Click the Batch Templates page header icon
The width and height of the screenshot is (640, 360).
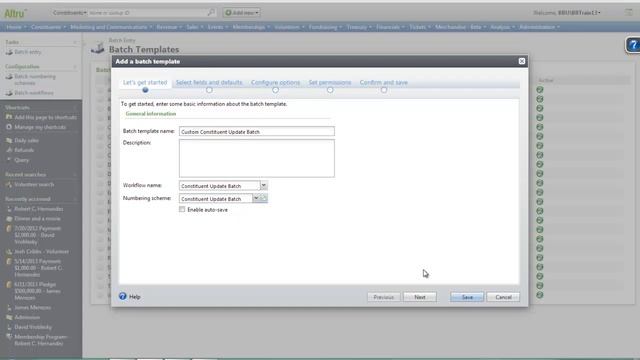click(98, 47)
